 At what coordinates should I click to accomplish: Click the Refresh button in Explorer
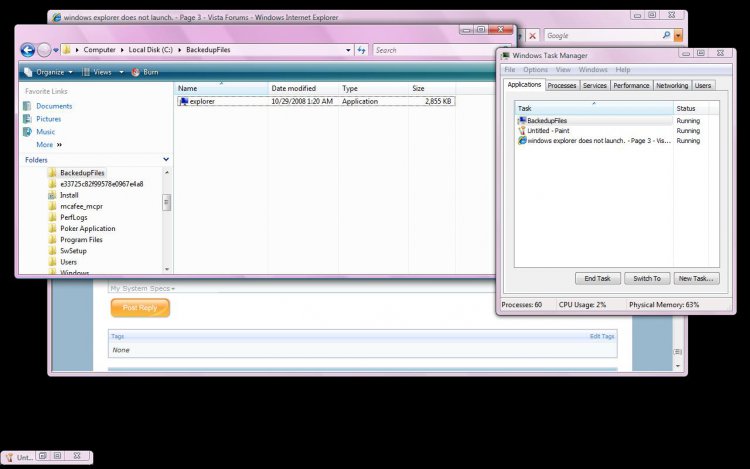click(361, 50)
